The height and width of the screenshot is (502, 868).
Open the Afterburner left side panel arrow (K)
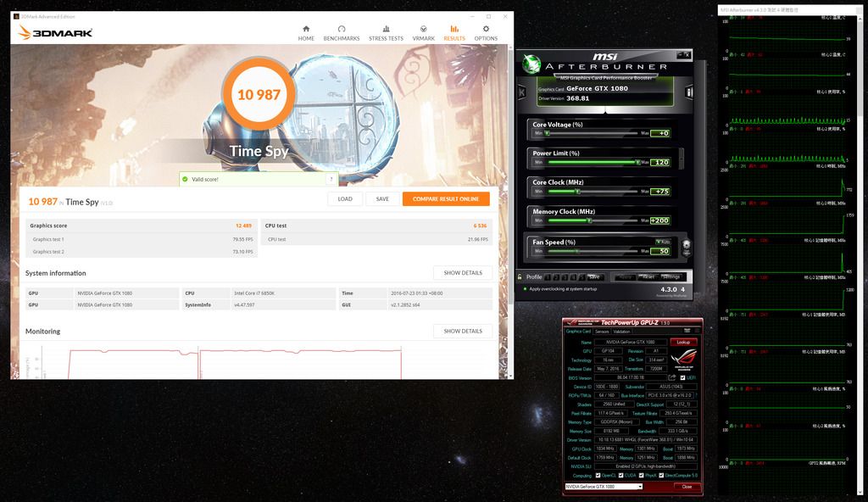point(521,92)
